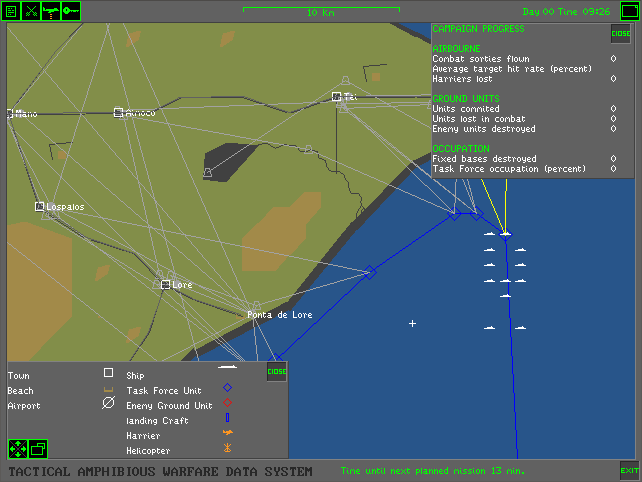Image resolution: width=642 pixels, height=482 pixels.
Task: Open the document report icon in top toolbar
Action: [12, 11]
